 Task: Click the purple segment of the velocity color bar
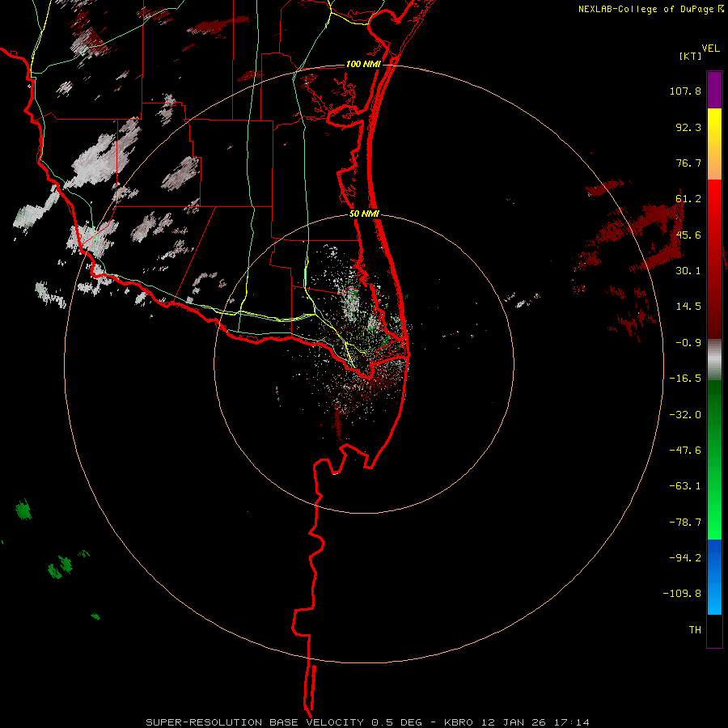pos(714,90)
